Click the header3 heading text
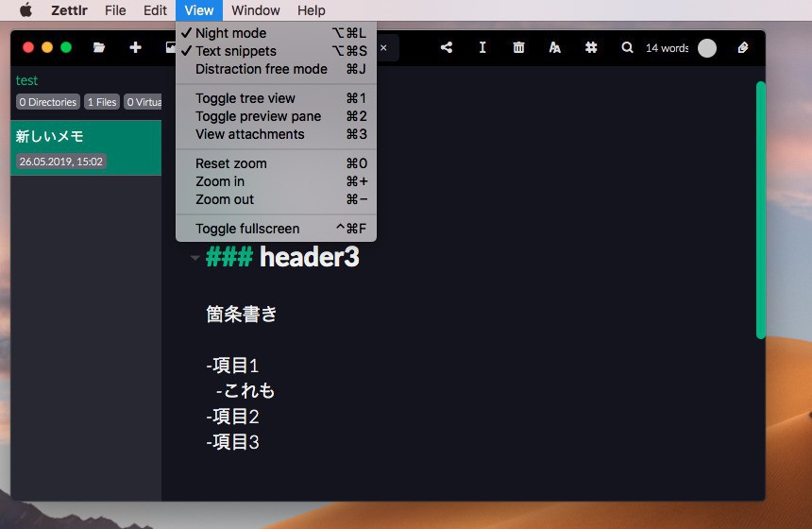This screenshot has height=529, width=812. [x=309, y=257]
